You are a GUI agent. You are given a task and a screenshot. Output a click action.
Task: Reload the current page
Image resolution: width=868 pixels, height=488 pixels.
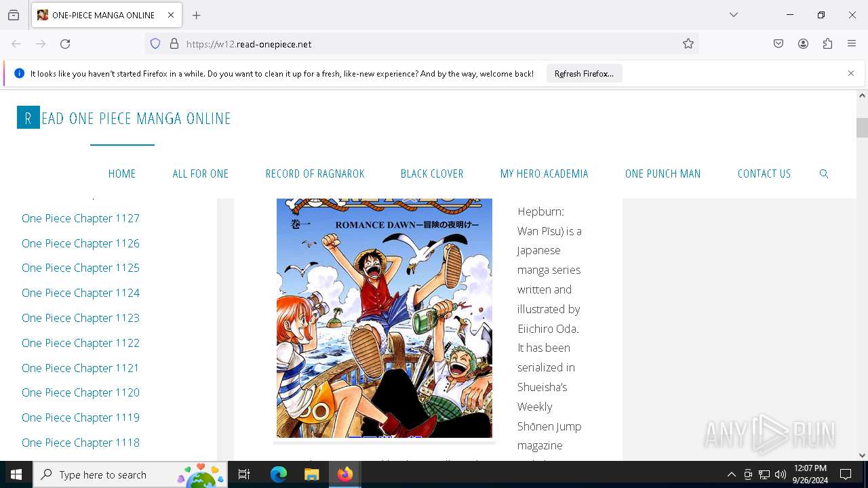pyautogui.click(x=65, y=44)
